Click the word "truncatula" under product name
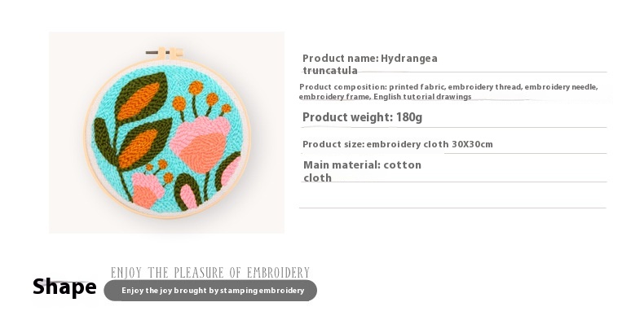644x333 pixels. [330, 70]
